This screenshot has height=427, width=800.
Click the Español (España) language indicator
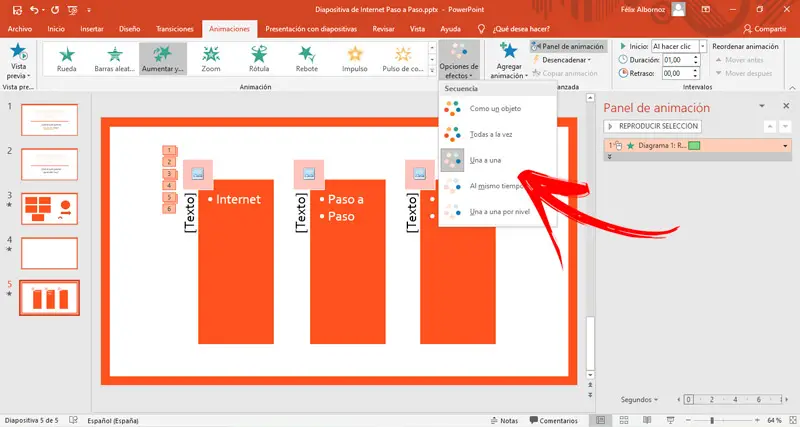(113, 421)
